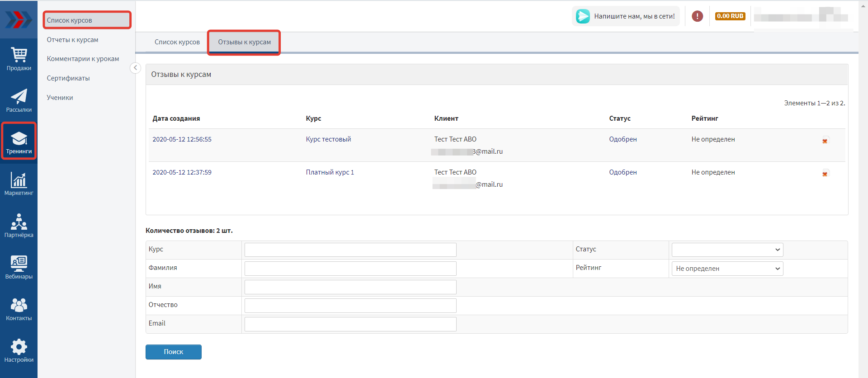The image size is (868, 378).
Task: Click the red alert notification icon
Action: click(697, 16)
